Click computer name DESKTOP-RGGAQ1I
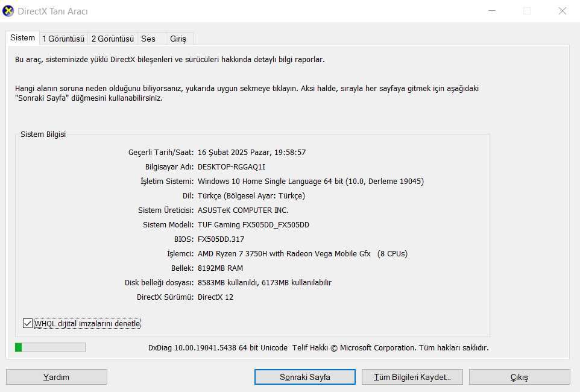580x392 pixels. point(231,166)
